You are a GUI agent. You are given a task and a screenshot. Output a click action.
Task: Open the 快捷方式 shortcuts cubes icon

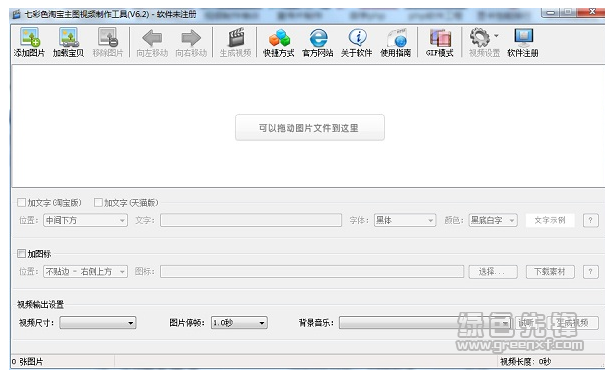[279, 37]
